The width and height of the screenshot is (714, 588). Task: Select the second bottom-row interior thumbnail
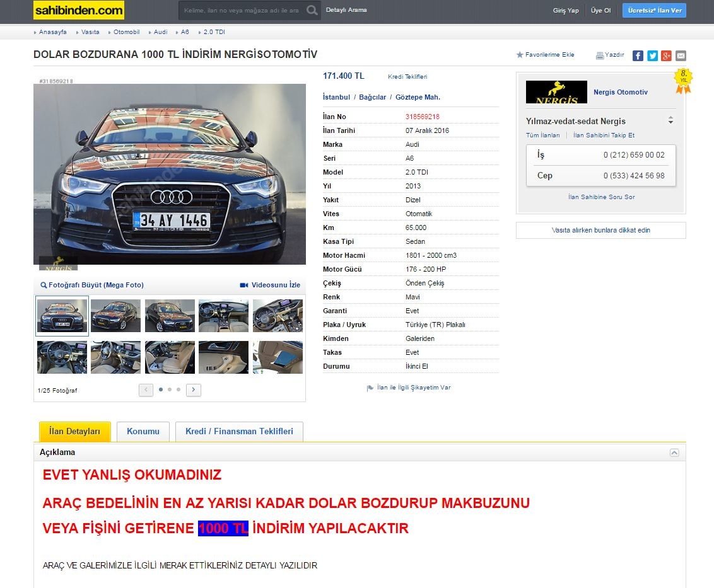point(115,357)
